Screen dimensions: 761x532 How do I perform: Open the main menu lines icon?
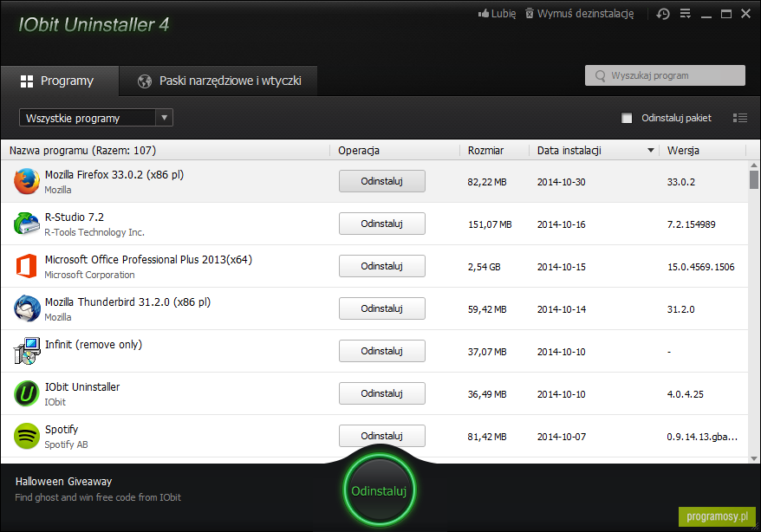(686, 14)
